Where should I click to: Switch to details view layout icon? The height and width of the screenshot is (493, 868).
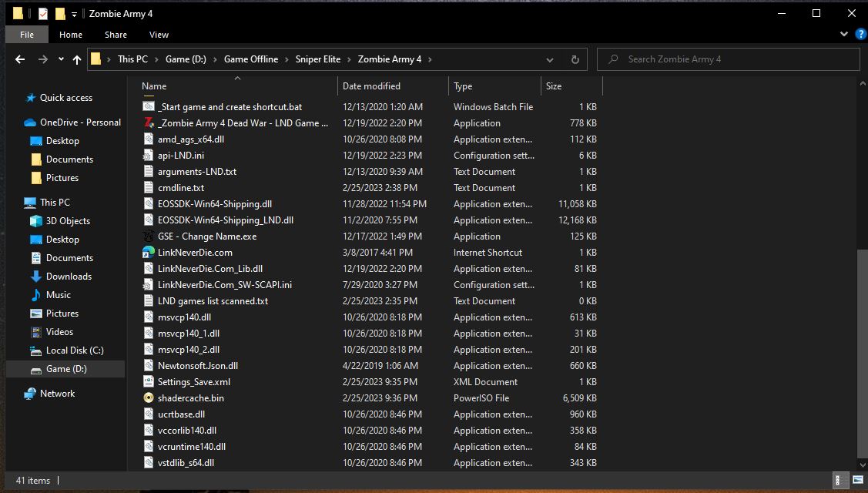point(843,480)
